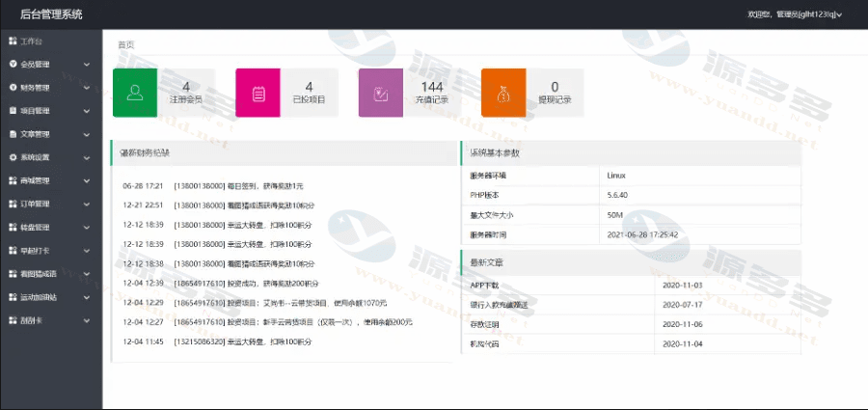
Task: Open the 工作台 menu label
Action: [x=31, y=41]
